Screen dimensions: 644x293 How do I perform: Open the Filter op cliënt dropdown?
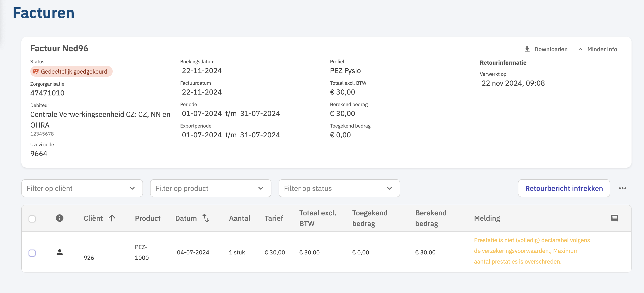tap(82, 188)
